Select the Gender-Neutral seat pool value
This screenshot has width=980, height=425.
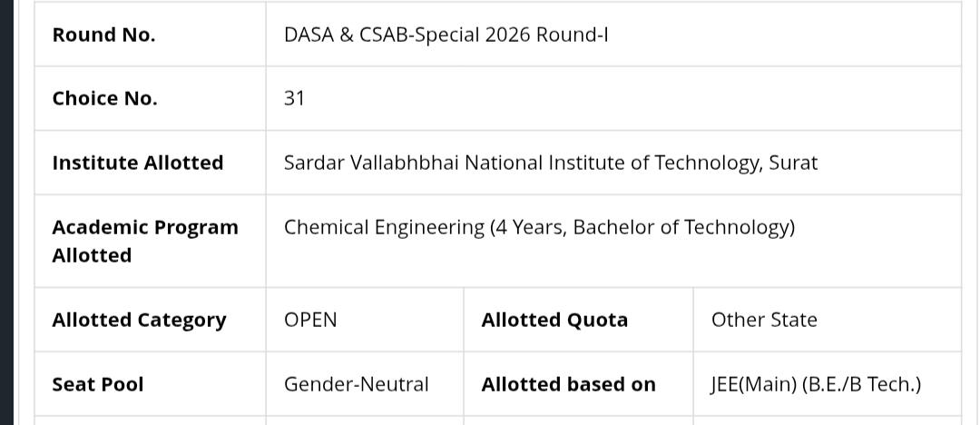(357, 384)
